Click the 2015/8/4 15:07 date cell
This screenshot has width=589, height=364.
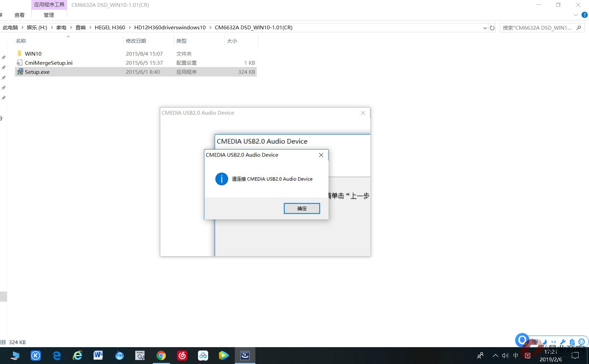pyautogui.click(x=144, y=54)
